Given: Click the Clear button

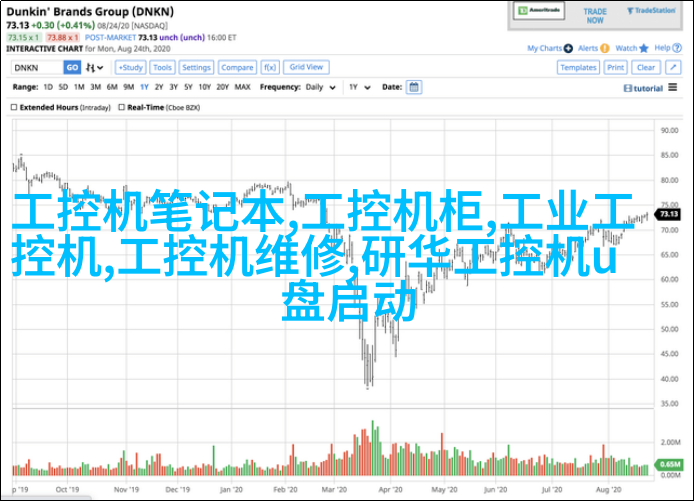Looking at the screenshot, I should point(646,67).
